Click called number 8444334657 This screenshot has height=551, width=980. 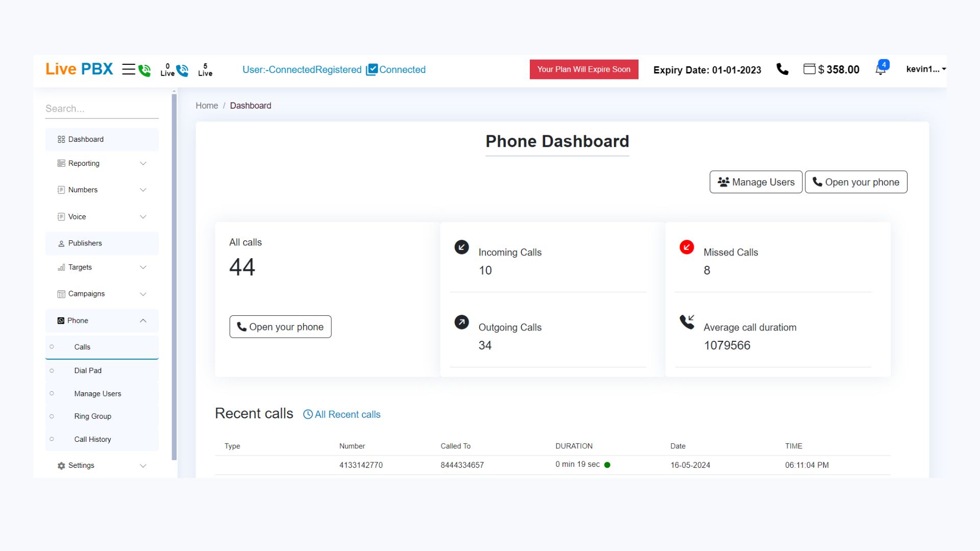462,465
